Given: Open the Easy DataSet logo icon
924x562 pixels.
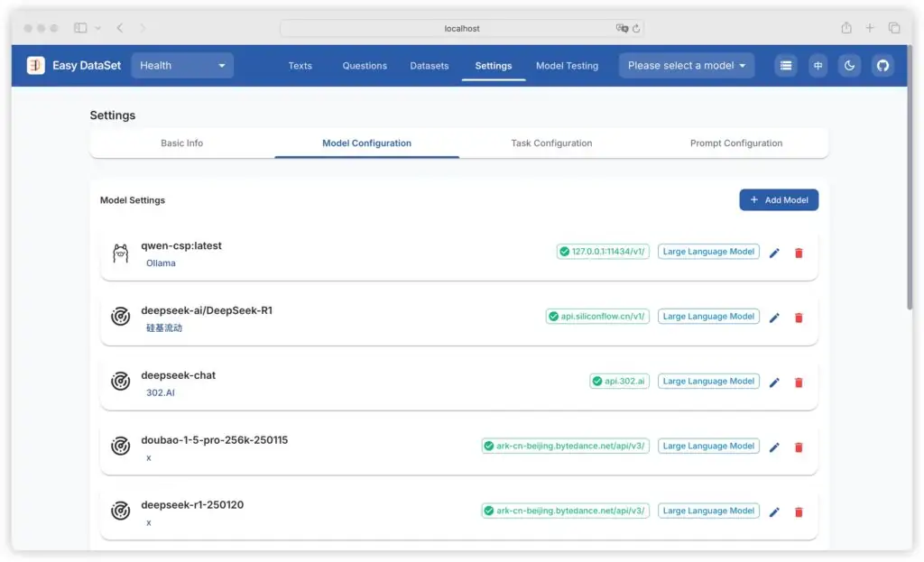Looking at the screenshot, I should coord(34,65).
